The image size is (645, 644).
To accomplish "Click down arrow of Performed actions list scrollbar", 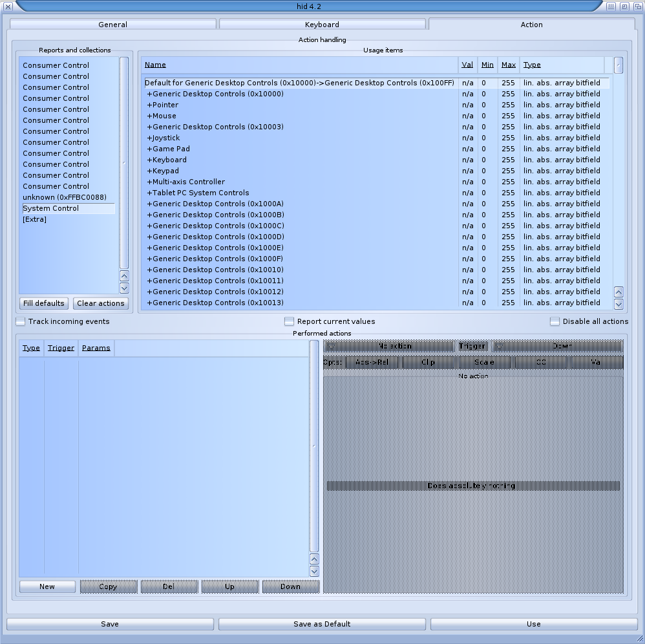I will click(314, 571).
